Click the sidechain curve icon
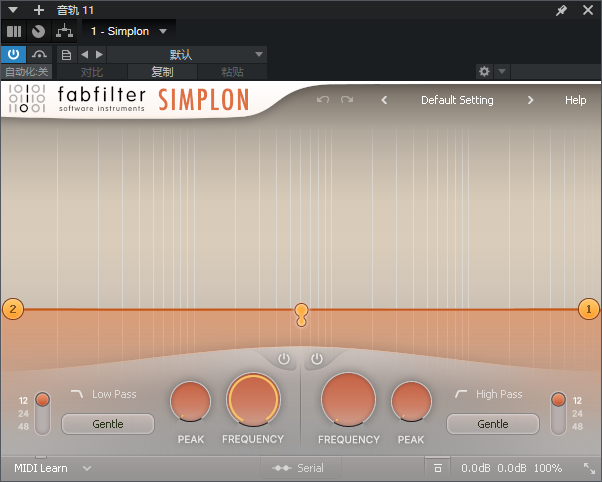Viewport: 602px width, 482px height. pos(39,55)
